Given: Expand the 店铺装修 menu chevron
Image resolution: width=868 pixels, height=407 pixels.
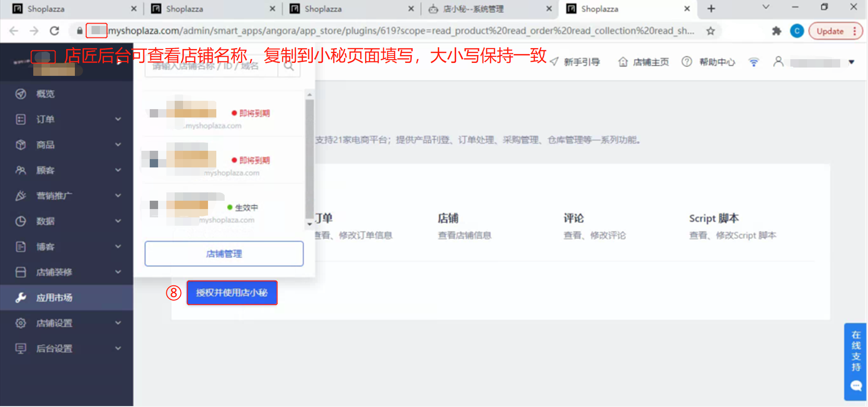Looking at the screenshot, I should click(x=118, y=272).
